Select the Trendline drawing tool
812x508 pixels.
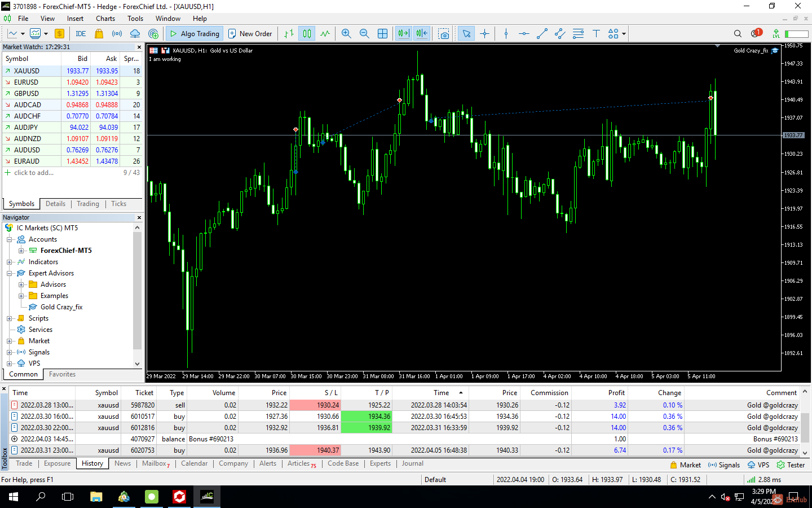click(542, 33)
